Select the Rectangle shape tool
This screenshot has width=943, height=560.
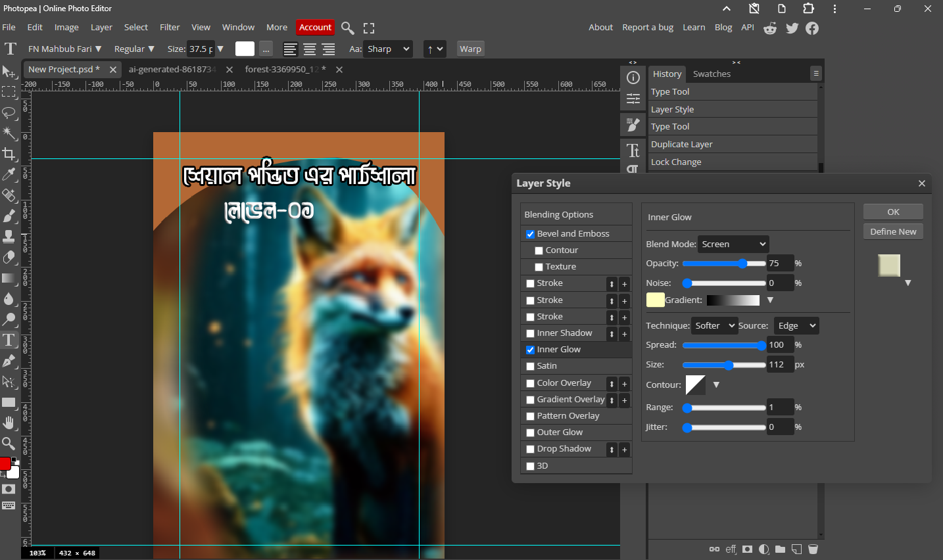[9, 402]
